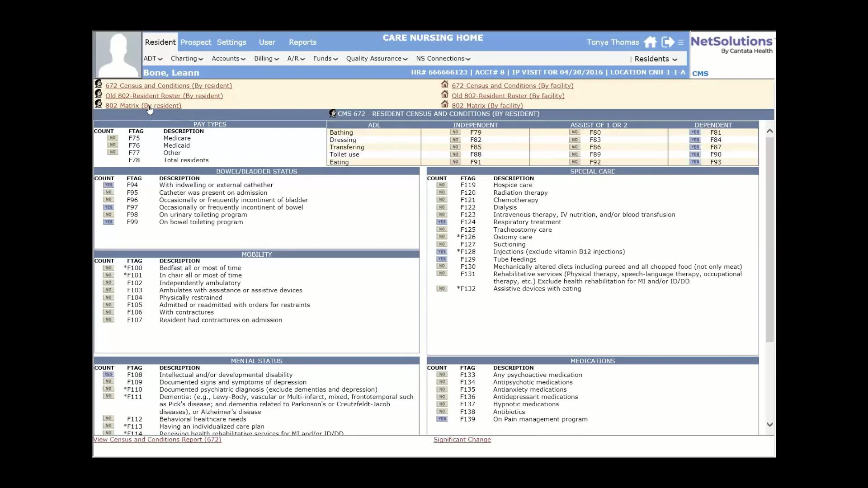Open the Charting dropdown

coord(186,58)
